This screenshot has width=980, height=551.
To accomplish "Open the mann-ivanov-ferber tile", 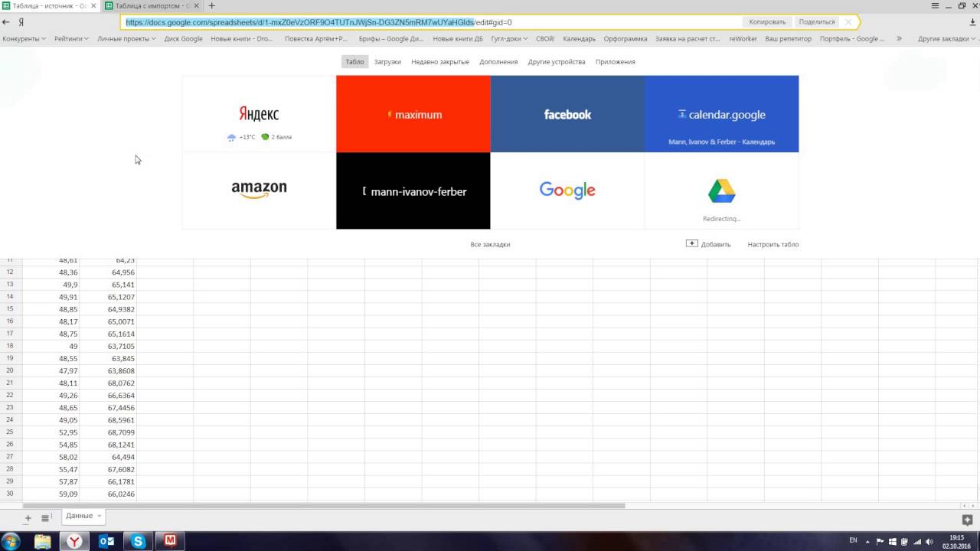I will click(x=413, y=191).
